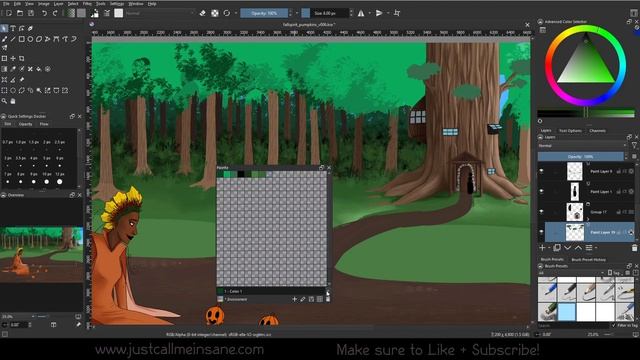Viewport: 640px width, 360px height.
Task: Select the Rectangular Selection tool
Action: [x=4, y=90]
